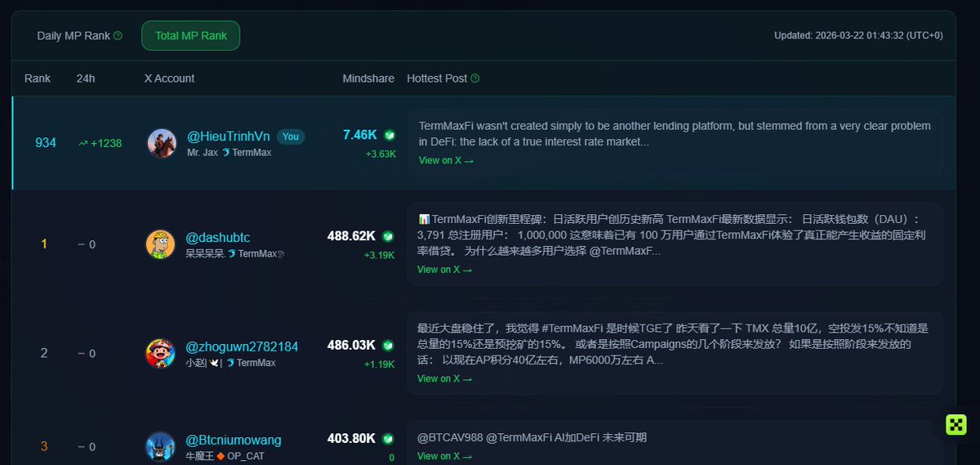Click the Btcniumowang avatar
The image size is (980, 465).
coord(160,446)
